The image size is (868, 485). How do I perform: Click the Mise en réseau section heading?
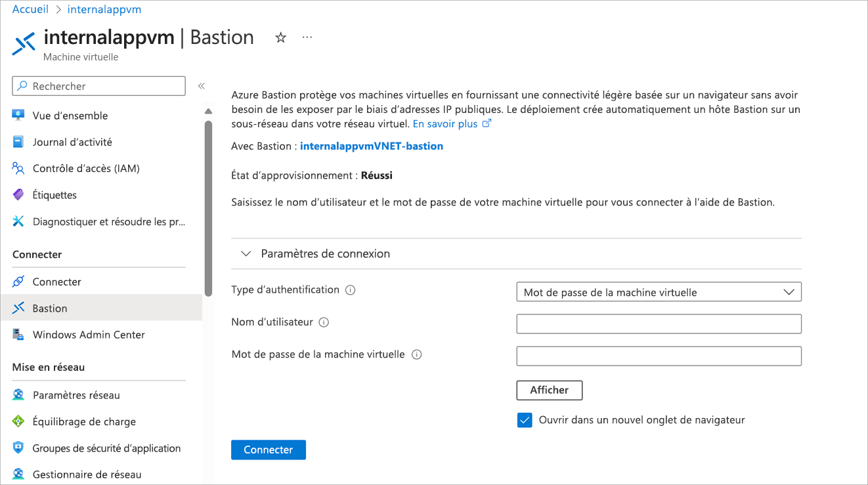pos(49,368)
